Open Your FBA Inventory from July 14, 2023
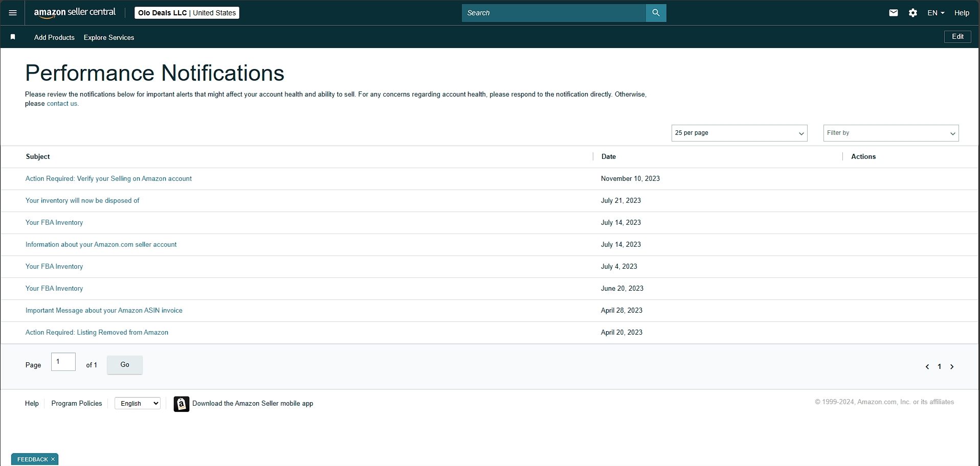Screen dimensions: 980x466 point(54,223)
